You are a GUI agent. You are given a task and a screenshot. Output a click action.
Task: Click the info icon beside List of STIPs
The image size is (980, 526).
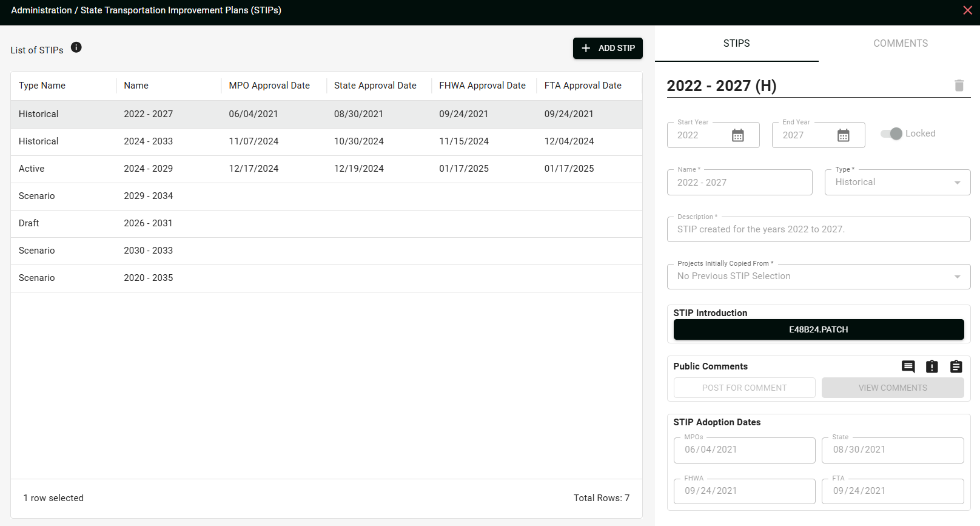point(76,47)
